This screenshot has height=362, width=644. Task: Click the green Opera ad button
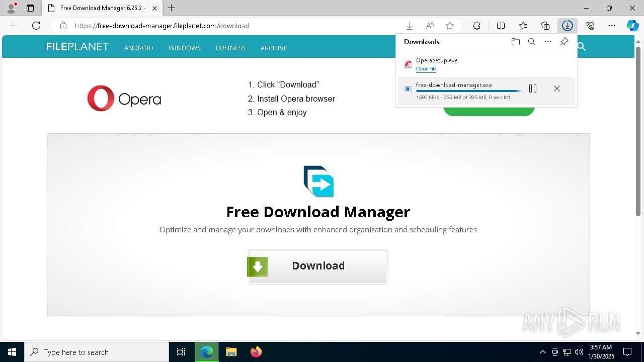click(x=489, y=111)
